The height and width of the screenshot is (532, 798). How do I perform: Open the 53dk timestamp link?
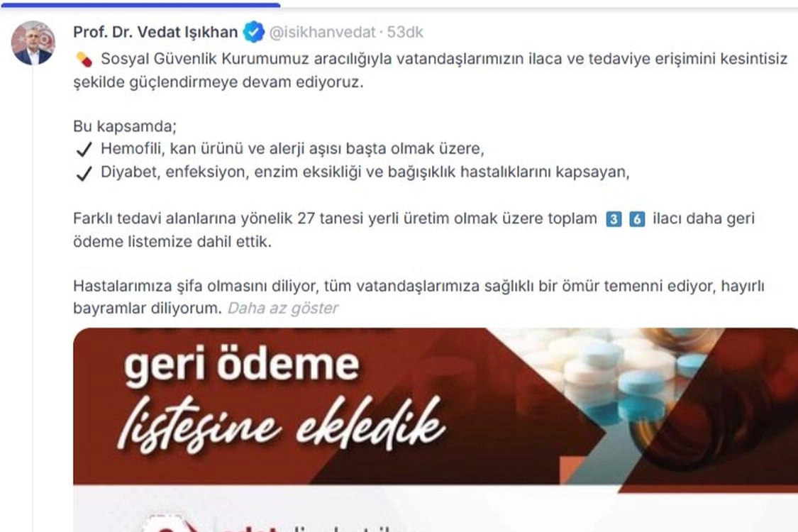coord(405,32)
